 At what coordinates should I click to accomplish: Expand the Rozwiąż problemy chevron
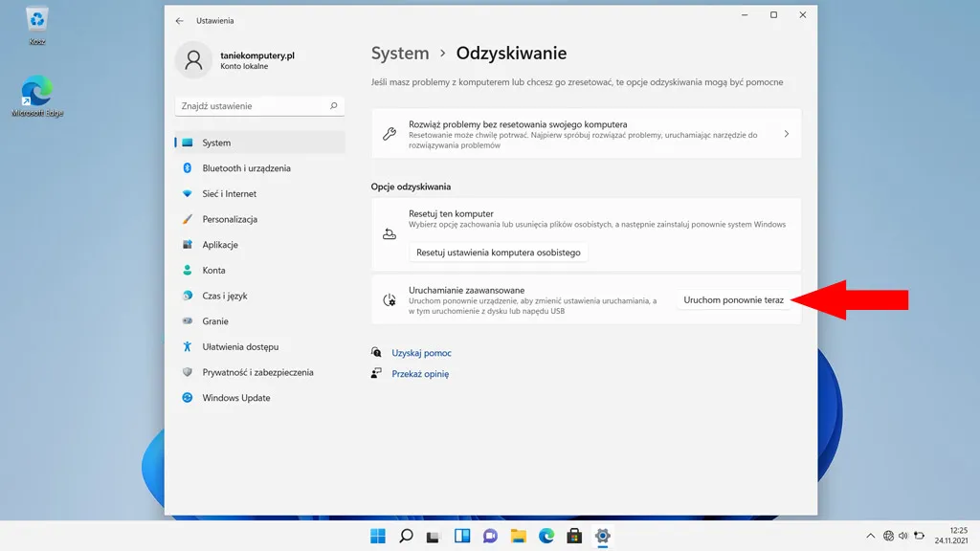pyautogui.click(x=787, y=134)
